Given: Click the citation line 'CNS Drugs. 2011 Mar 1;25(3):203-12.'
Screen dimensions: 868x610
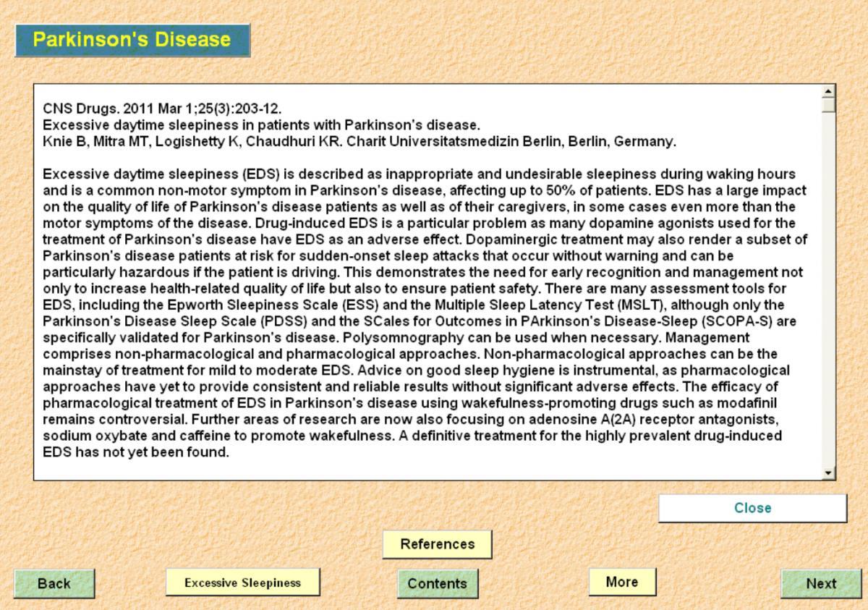Looking at the screenshot, I should [163, 109].
